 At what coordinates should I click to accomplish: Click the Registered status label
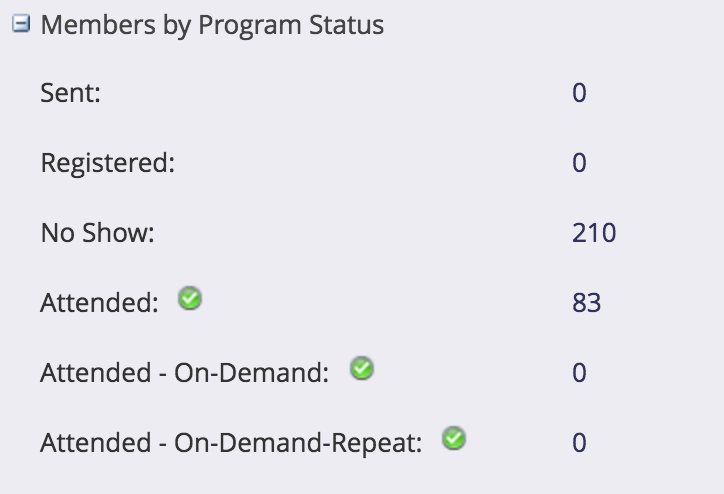(x=107, y=163)
